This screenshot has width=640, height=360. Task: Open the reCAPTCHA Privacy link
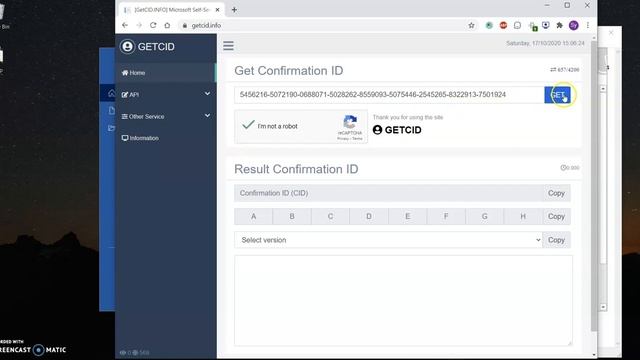pyautogui.click(x=342, y=139)
